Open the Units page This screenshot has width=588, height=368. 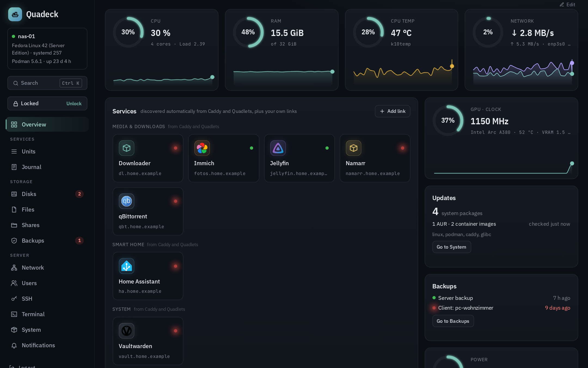point(47,152)
